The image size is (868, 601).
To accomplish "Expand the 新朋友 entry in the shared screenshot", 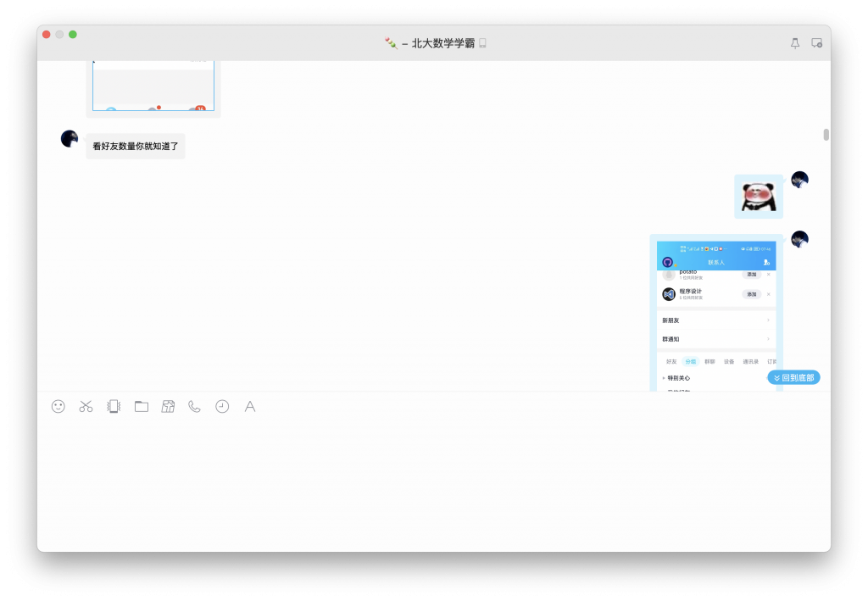I will pos(716,320).
